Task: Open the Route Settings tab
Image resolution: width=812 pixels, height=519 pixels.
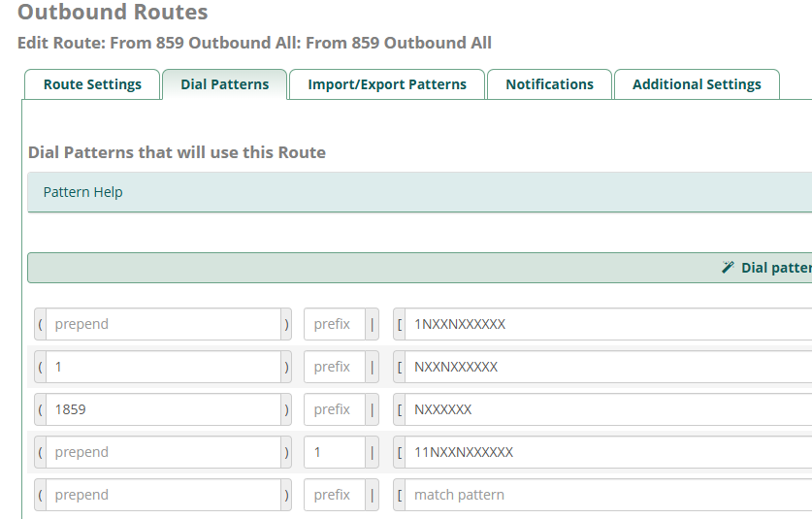Action: click(92, 84)
